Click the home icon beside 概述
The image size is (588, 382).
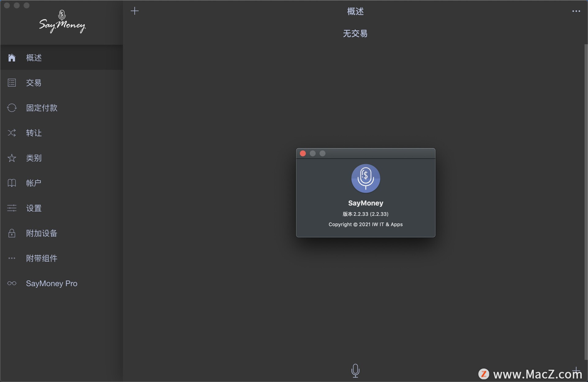coord(12,58)
